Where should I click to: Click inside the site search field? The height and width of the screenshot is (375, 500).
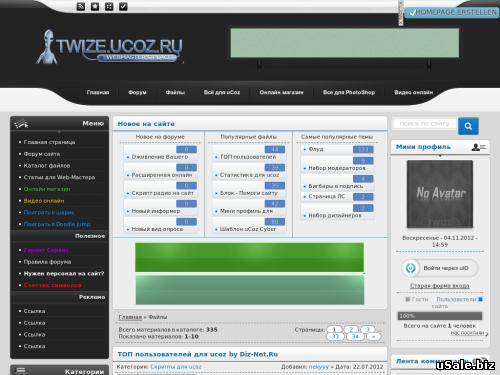coord(424,124)
